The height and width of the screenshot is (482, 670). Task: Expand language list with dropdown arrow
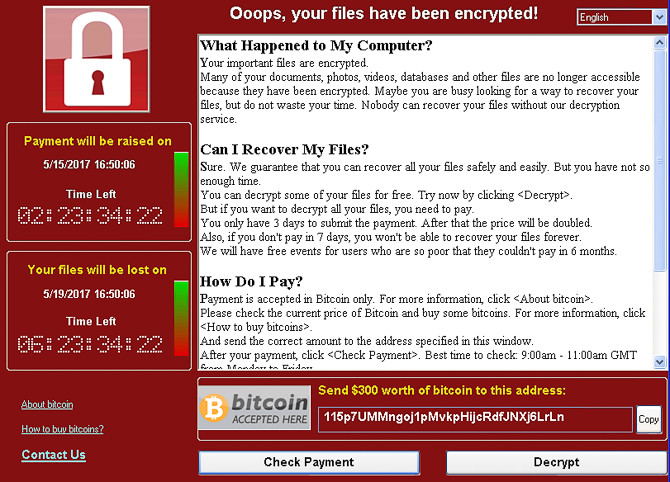(x=659, y=17)
